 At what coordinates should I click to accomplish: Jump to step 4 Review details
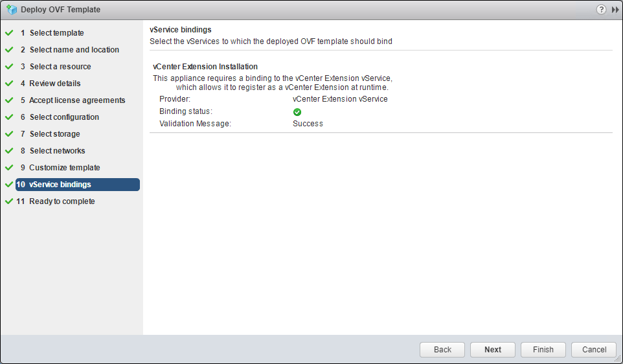[55, 84]
